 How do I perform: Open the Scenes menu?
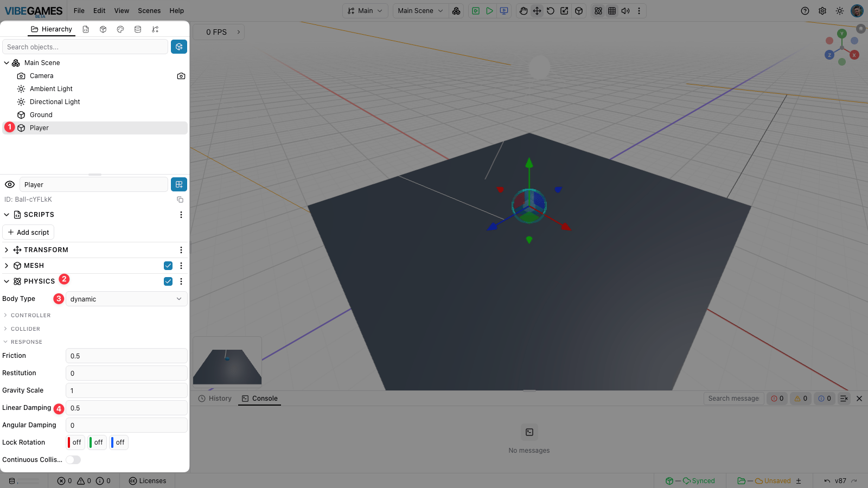click(149, 11)
